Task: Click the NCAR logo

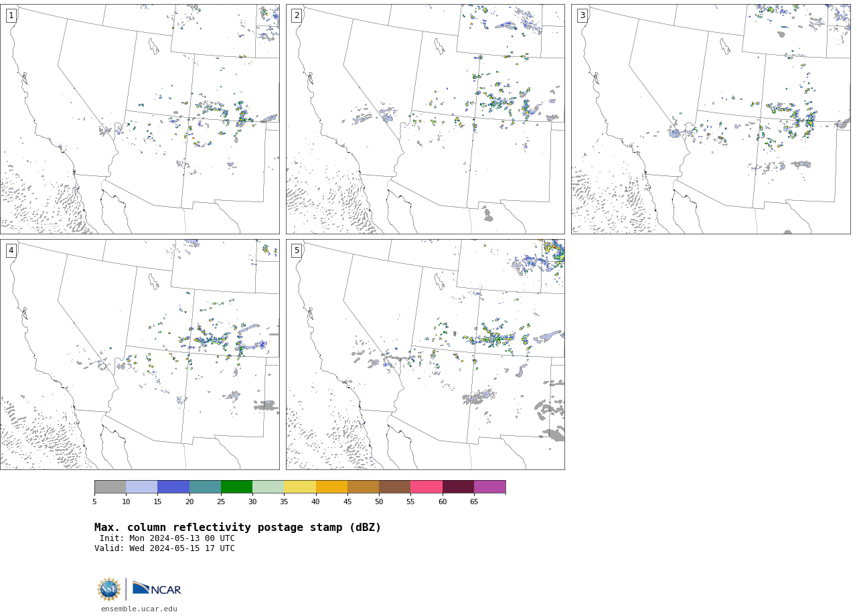Action: click(157, 589)
